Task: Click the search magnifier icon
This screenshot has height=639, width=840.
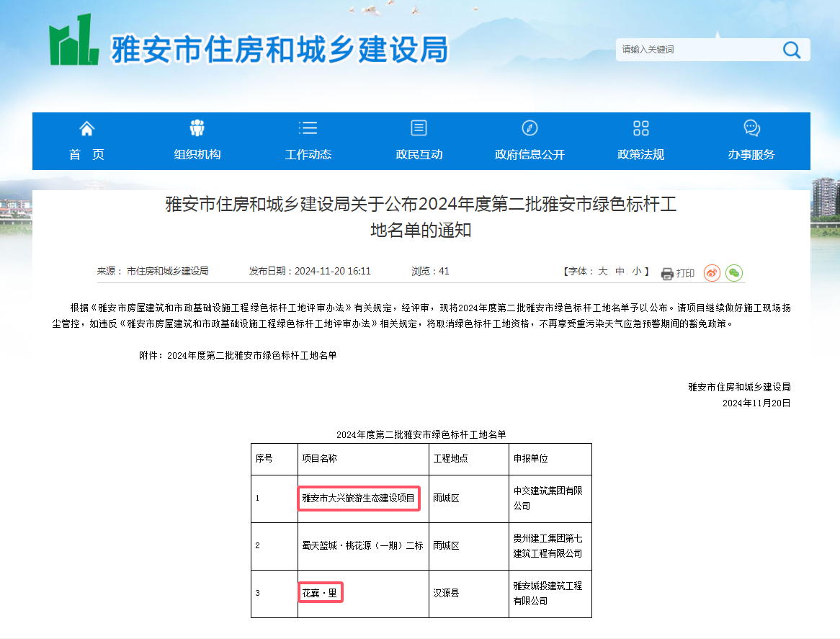Action: pos(791,50)
